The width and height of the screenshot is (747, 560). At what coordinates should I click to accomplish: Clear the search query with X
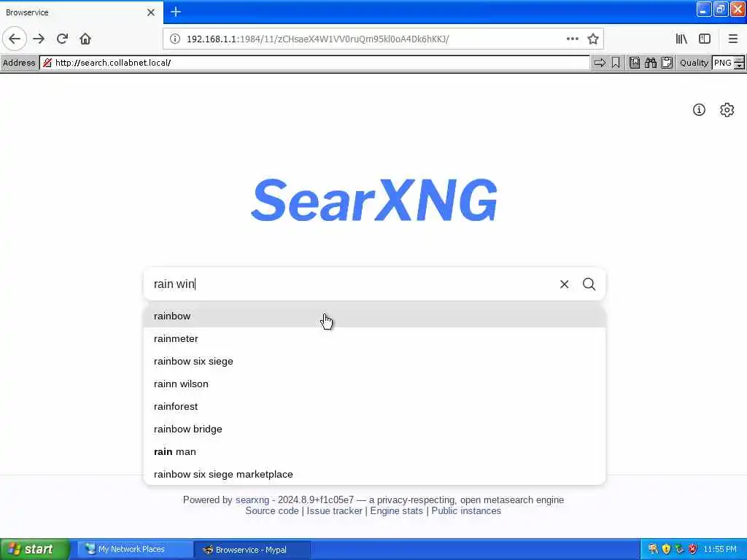click(564, 284)
